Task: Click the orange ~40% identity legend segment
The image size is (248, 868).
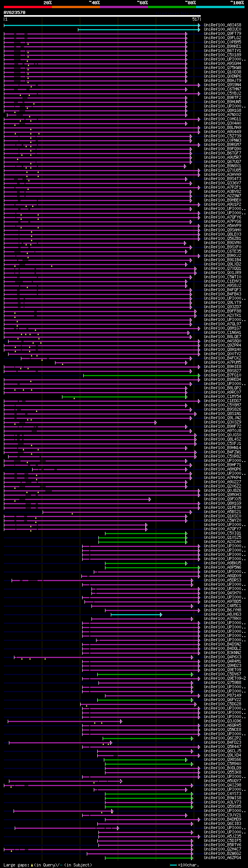Action: point(76,7)
